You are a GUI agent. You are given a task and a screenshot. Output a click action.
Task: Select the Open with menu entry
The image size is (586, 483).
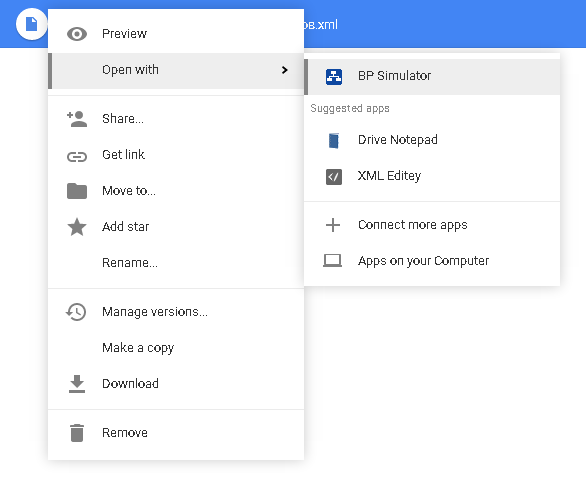coord(176,70)
